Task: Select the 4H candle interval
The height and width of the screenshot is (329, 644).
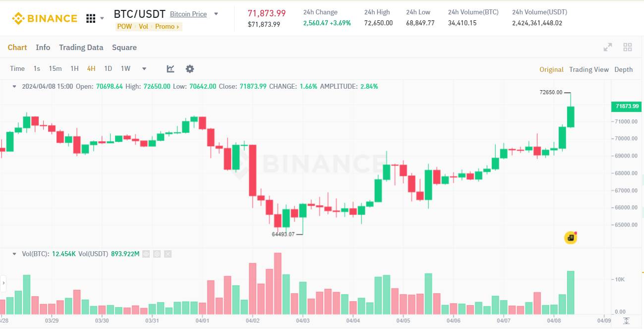Action: [x=91, y=69]
